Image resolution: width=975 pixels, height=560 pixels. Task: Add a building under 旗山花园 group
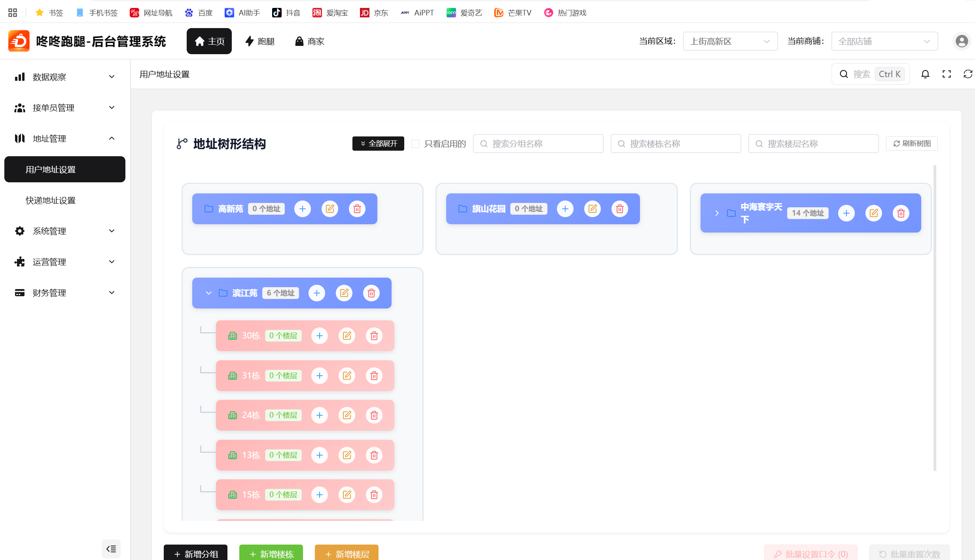(565, 209)
